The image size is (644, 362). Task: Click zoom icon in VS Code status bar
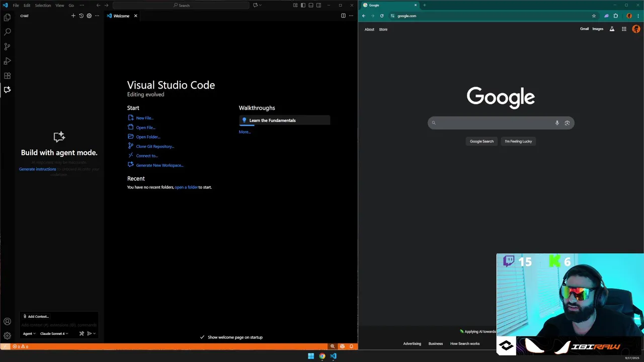click(x=333, y=346)
